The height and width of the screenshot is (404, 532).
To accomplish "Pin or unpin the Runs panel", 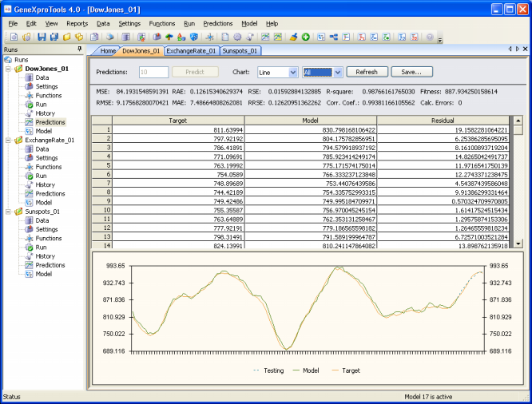I will pos(79,50).
